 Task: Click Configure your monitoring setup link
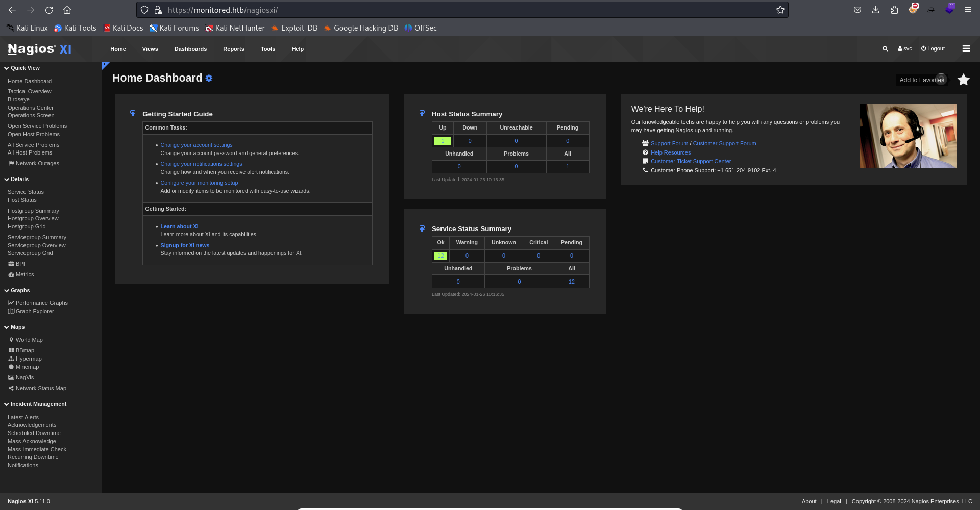coord(199,183)
